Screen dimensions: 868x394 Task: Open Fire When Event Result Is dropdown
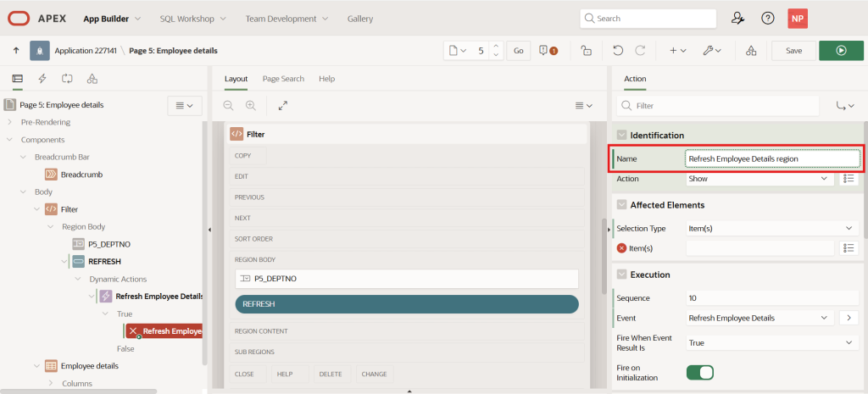coord(772,343)
